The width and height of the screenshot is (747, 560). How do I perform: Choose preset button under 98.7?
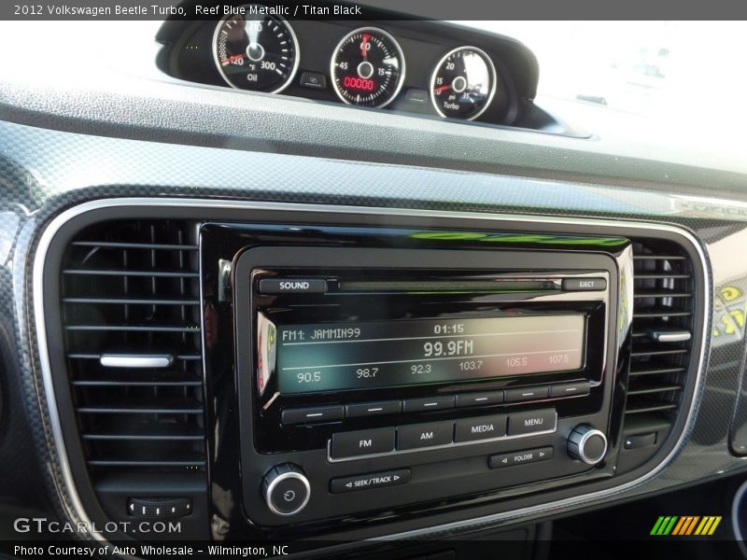(x=374, y=409)
